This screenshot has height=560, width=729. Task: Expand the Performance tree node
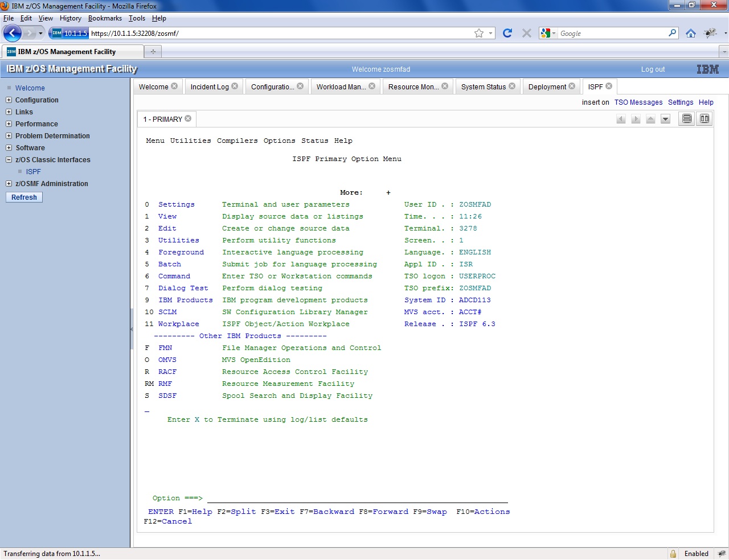click(9, 123)
